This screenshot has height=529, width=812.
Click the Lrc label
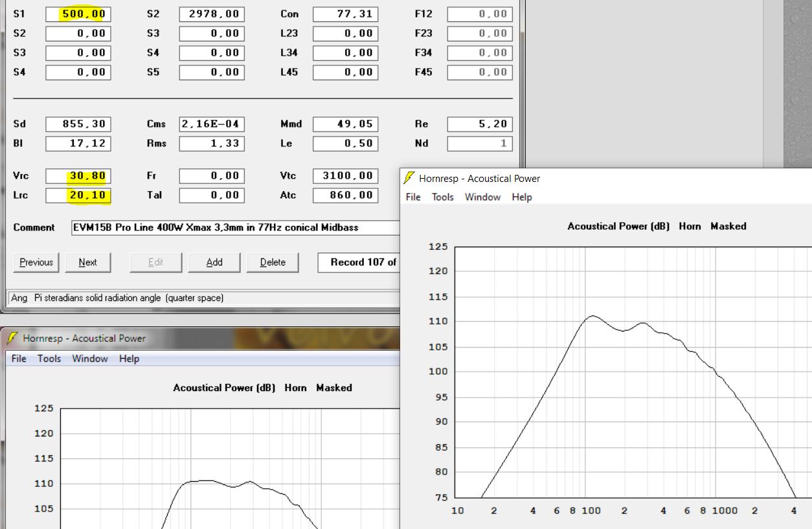pyautogui.click(x=20, y=196)
